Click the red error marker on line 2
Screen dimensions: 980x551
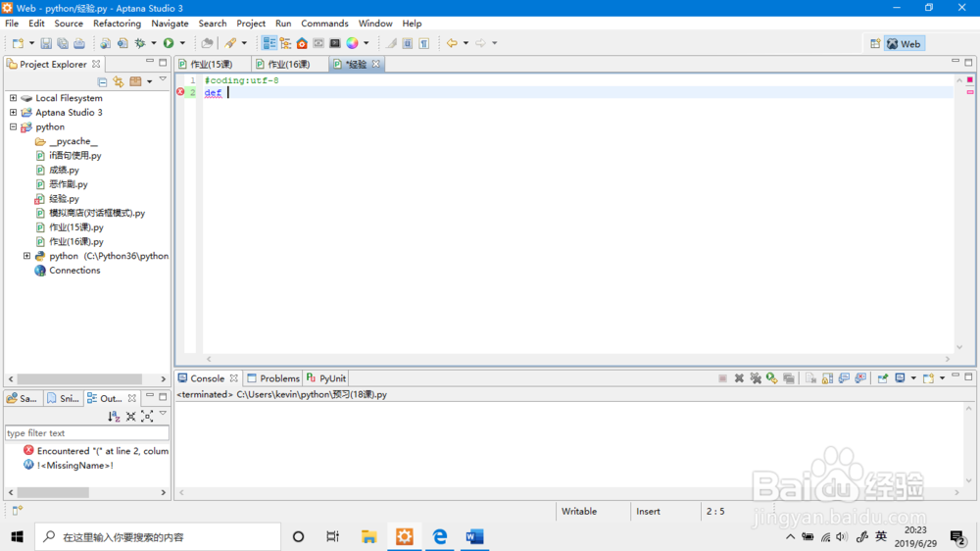[x=180, y=92]
